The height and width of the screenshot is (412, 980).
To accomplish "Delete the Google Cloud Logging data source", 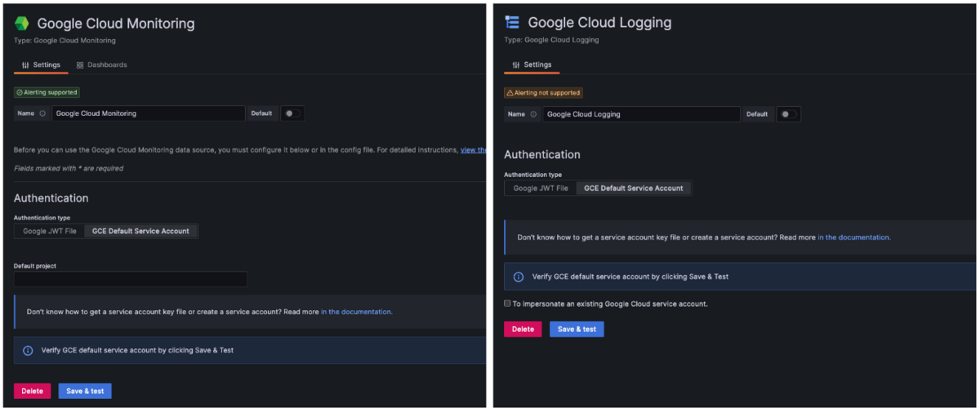I will 523,330.
